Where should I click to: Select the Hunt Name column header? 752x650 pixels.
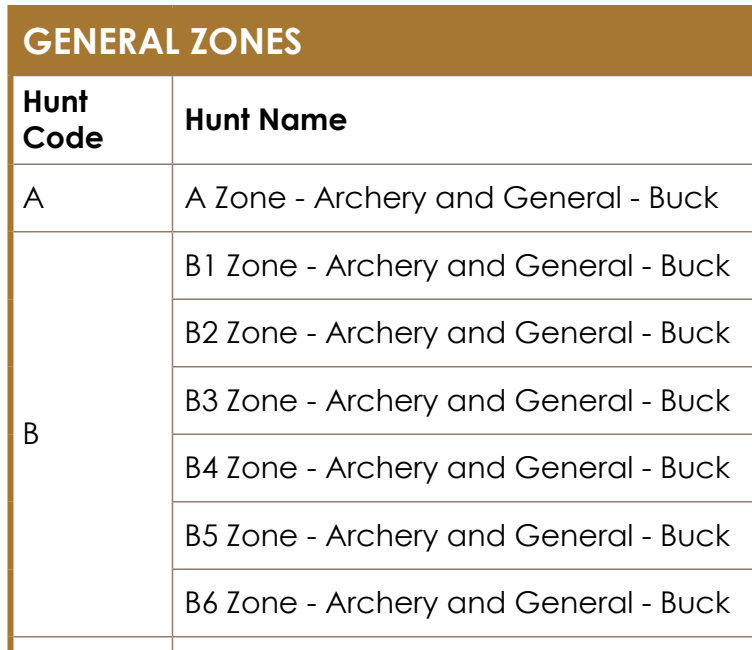[462, 120]
